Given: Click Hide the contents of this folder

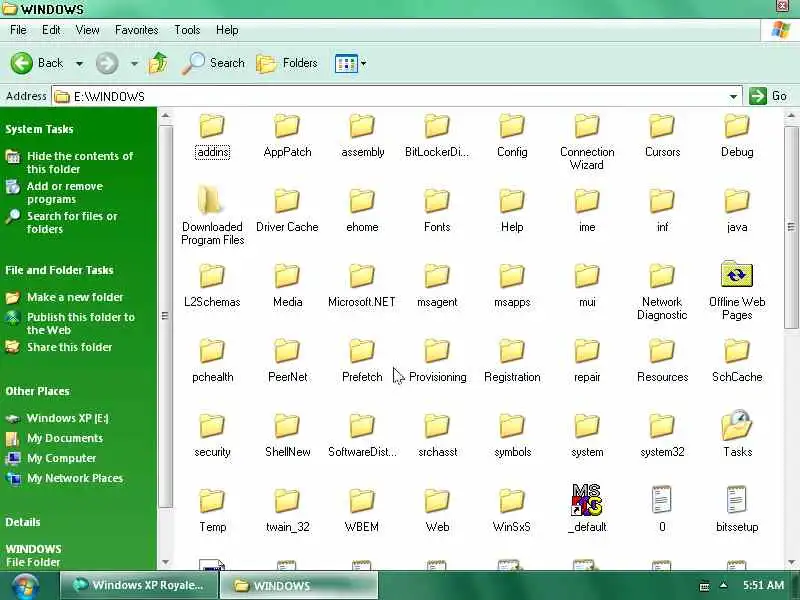Looking at the screenshot, I should pos(80,162).
